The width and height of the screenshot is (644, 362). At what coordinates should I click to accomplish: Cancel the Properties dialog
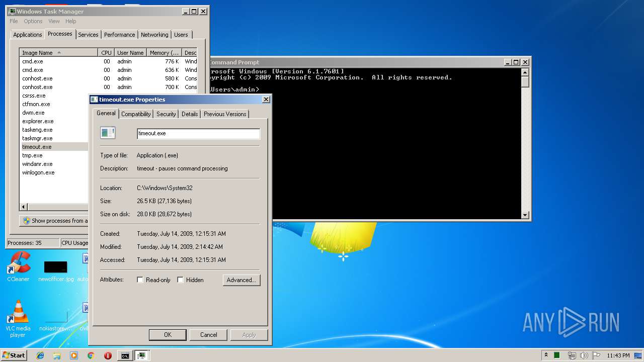(209, 335)
